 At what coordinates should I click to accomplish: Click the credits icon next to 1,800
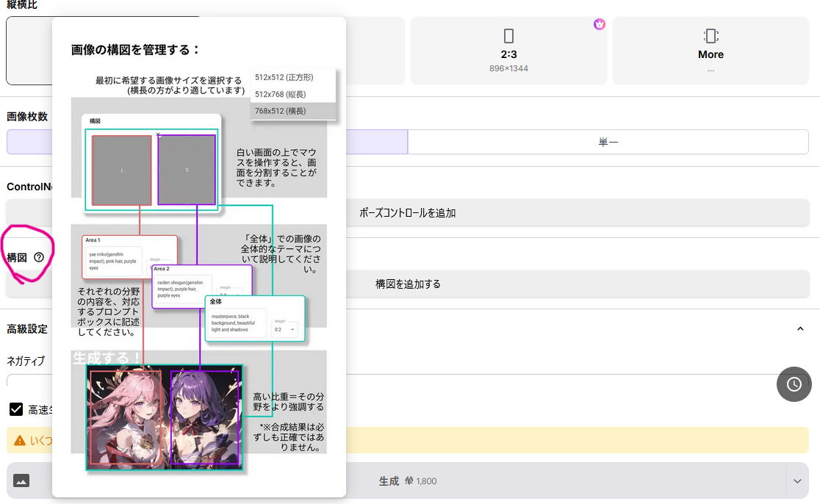pyautogui.click(x=409, y=481)
